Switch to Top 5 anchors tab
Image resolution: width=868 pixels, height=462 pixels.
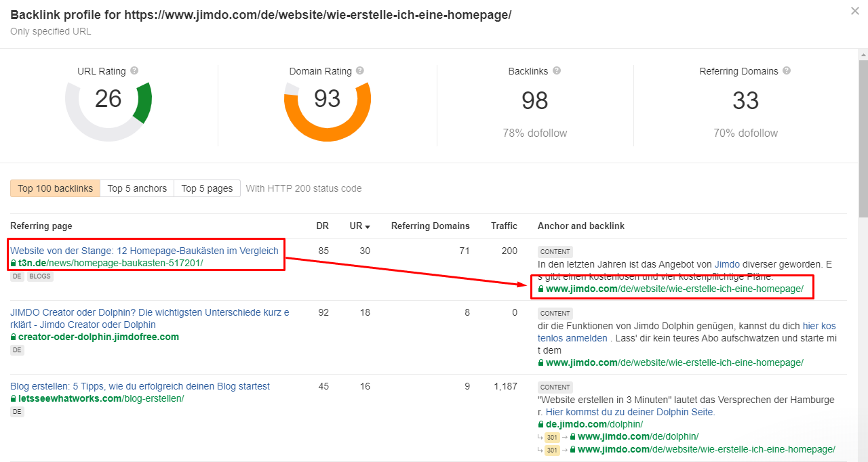(x=137, y=188)
